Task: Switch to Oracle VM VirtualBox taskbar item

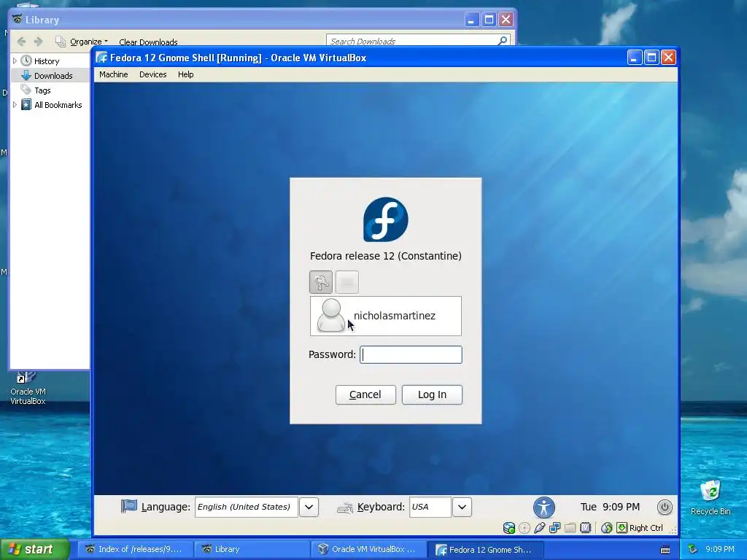Action: [369, 550]
